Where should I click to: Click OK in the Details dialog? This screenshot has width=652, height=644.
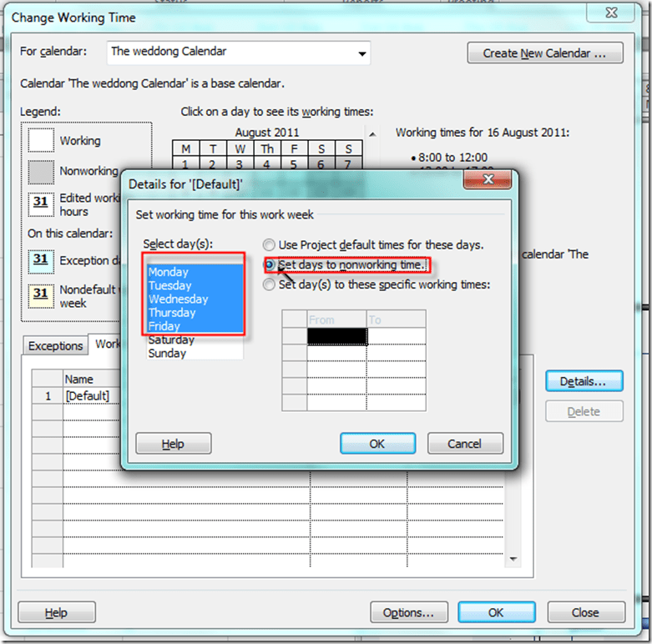(x=377, y=443)
